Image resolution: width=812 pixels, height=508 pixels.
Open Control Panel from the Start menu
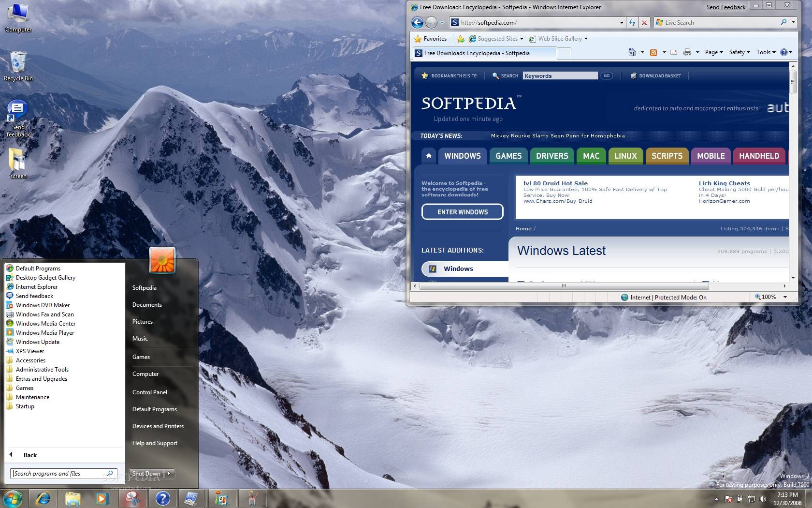coord(150,392)
